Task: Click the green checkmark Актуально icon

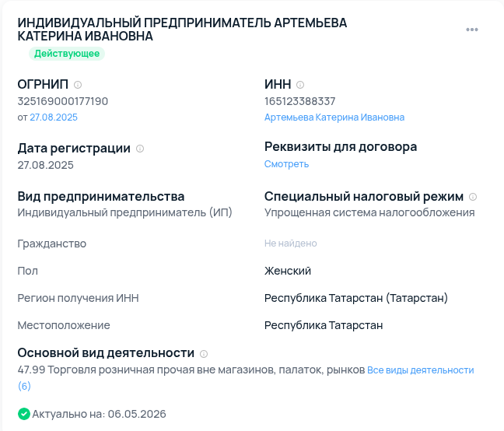Action: click(x=24, y=414)
